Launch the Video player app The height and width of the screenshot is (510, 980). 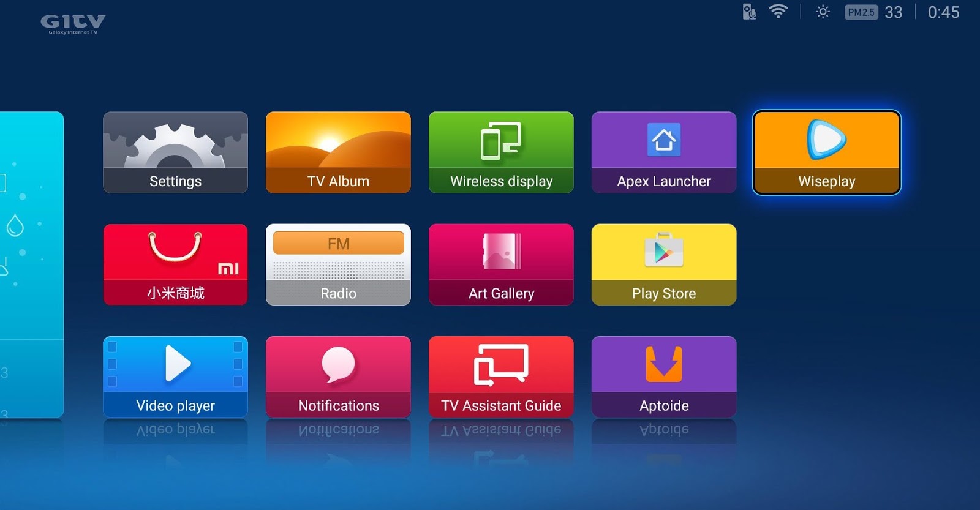coord(175,377)
